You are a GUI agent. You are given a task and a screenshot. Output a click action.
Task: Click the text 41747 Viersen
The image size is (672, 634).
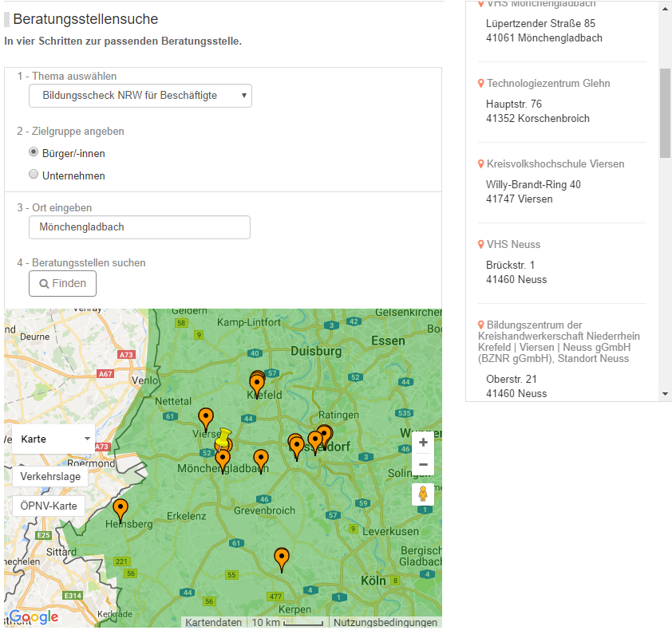click(520, 199)
